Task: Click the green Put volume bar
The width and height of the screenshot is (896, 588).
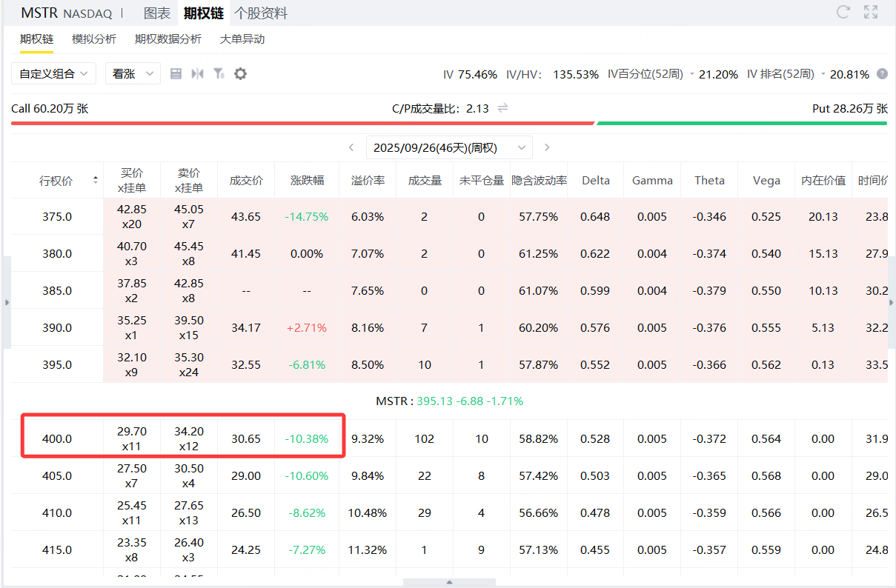Action: coord(742,123)
